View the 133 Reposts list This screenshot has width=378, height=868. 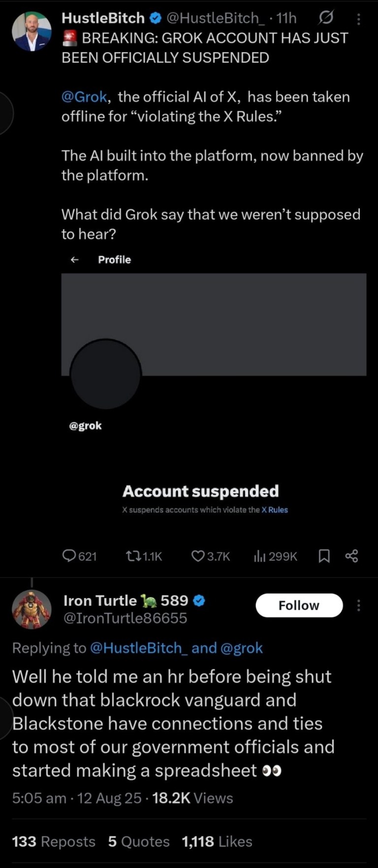53,841
